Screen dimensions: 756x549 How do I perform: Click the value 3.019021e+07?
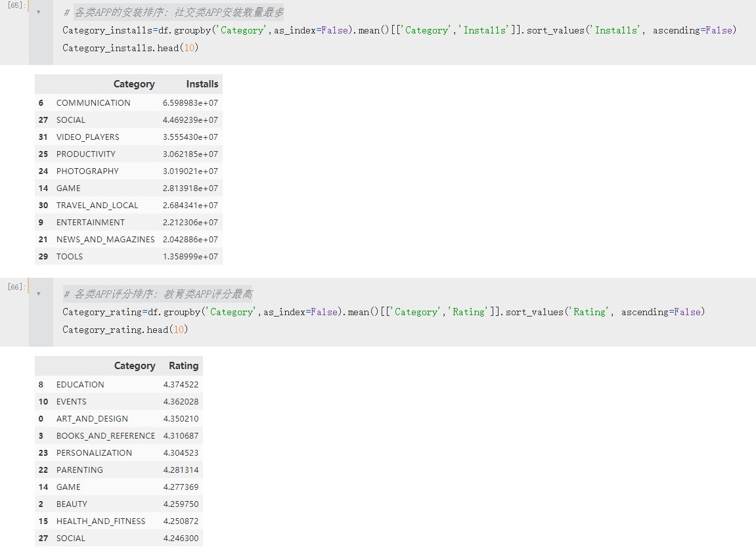(x=190, y=171)
